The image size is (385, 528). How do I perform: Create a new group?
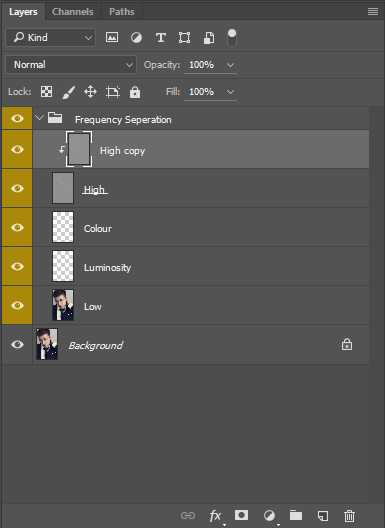[x=296, y=515]
